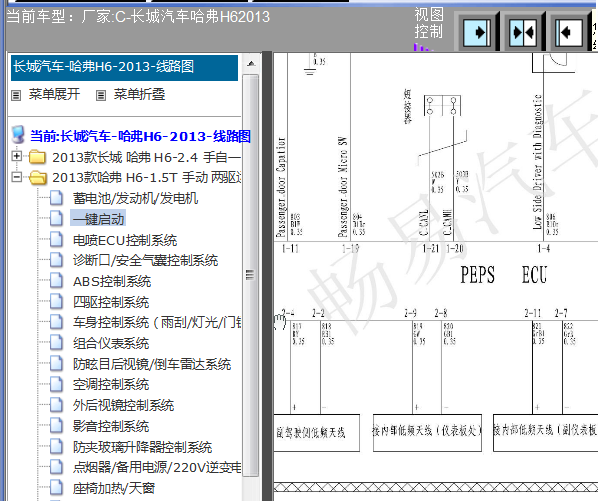The width and height of the screenshot is (598, 501).
Task: Click the tree panel scroll-up arrow
Action: 251,64
